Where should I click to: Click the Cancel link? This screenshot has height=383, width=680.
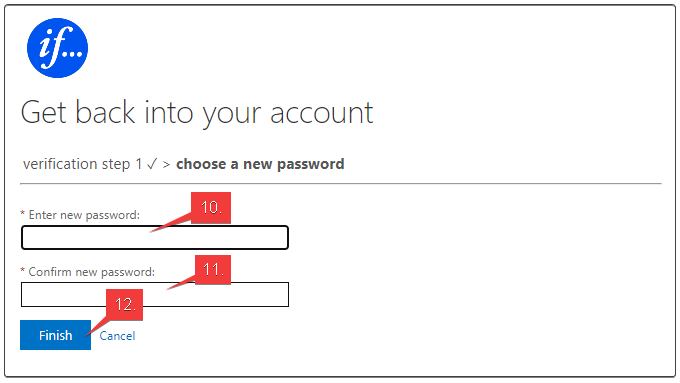coord(117,336)
